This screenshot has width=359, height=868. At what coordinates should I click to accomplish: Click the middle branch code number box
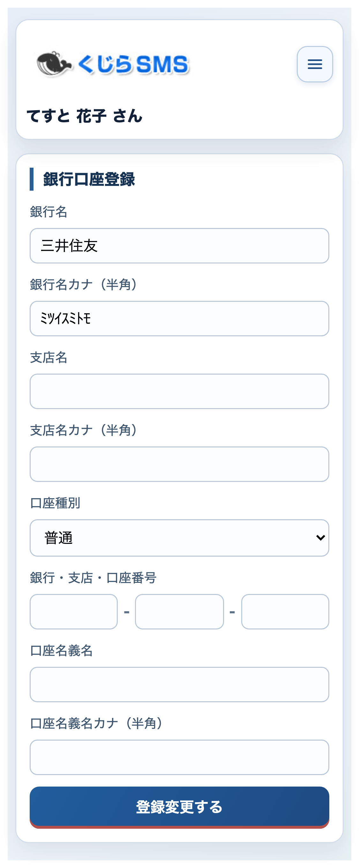coord(179,611)
